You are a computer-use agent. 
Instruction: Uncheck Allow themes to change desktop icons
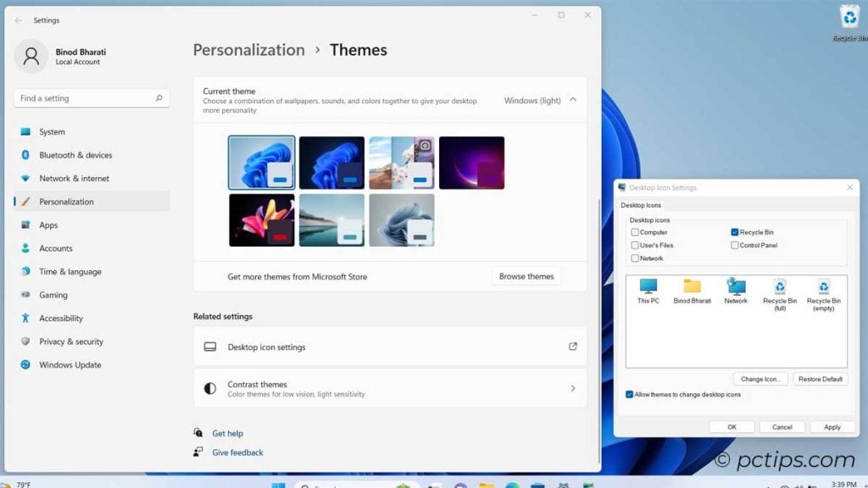point(629,394)
